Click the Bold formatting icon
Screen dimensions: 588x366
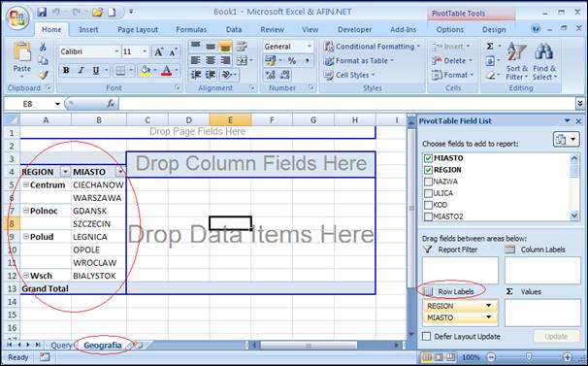pyautogui.click(x=66, y=71)
